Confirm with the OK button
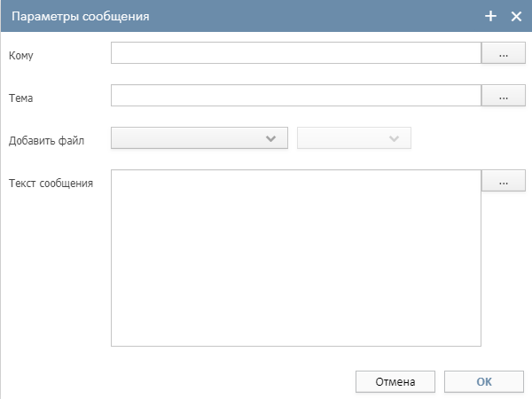 (483, 381)
